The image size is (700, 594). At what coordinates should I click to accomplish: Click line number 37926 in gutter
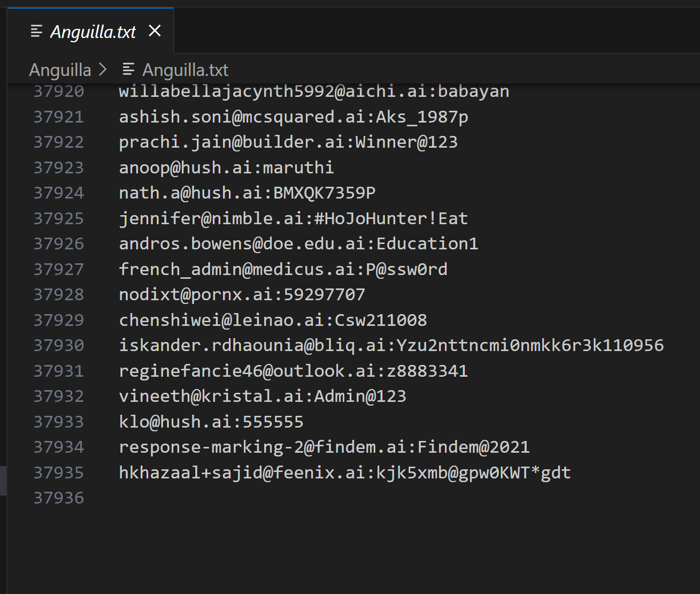tap(59, 244)
